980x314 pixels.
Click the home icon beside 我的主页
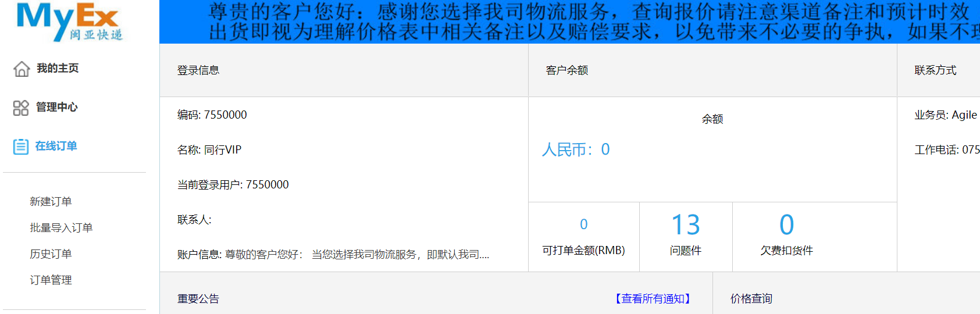22,69
